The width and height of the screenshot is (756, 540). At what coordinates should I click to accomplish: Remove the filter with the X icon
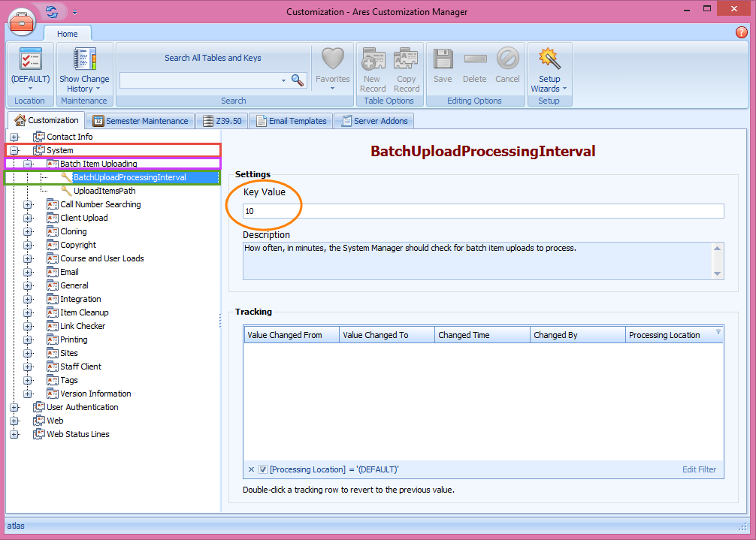point(251,469)
